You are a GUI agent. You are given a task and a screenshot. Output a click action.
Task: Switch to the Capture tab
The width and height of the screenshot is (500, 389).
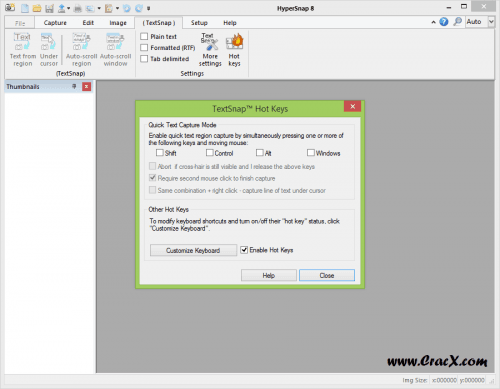[55, 23]
